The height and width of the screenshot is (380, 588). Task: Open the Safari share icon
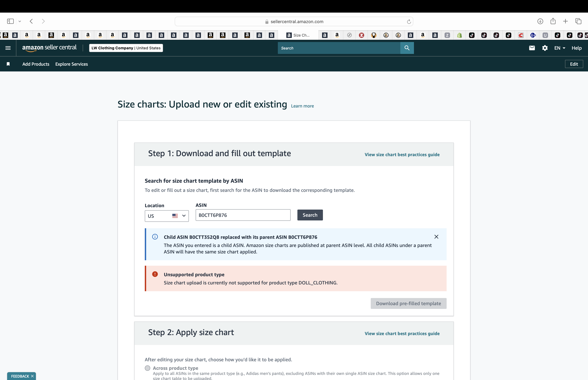tap(553, 21)
